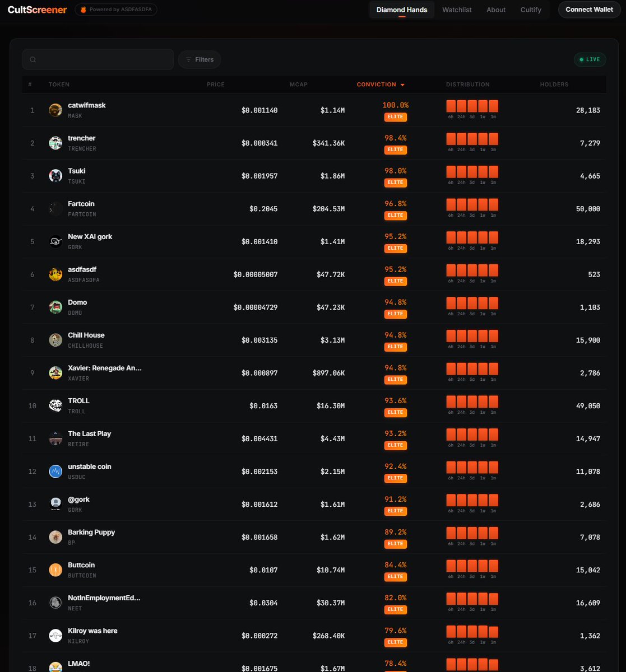Sort by the PRICE column header

pyautogui.click(x=216, y=85)
